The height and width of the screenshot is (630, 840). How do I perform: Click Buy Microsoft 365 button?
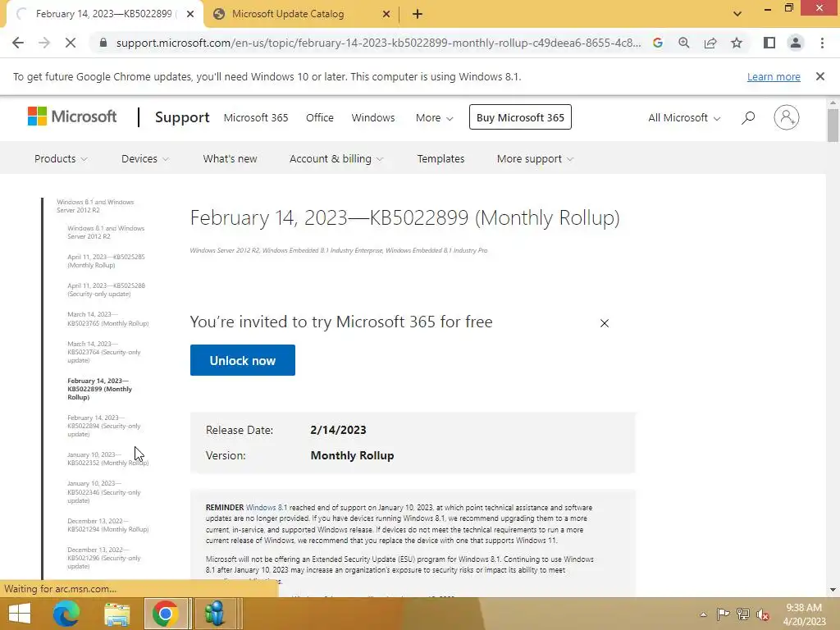coord(520,117)
